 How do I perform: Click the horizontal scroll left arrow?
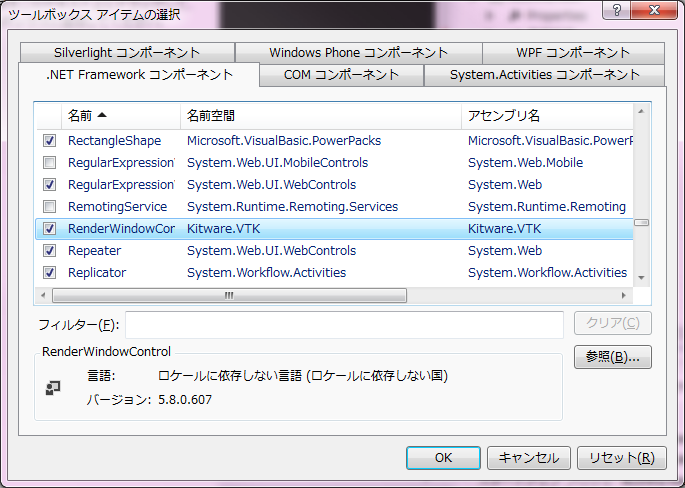click(x=43, y=295)
